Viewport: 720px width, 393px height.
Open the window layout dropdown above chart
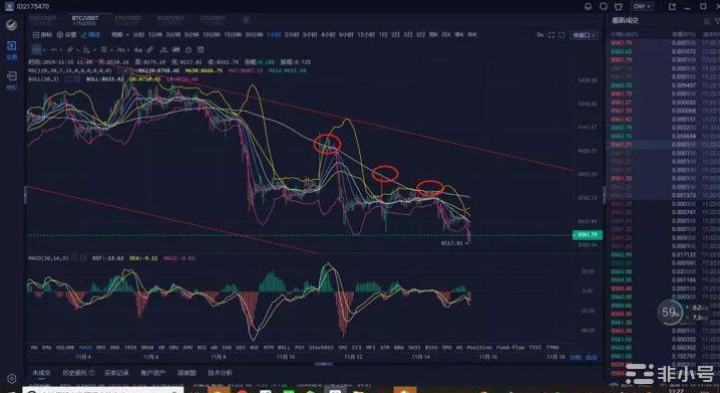(x=584, y=35)
